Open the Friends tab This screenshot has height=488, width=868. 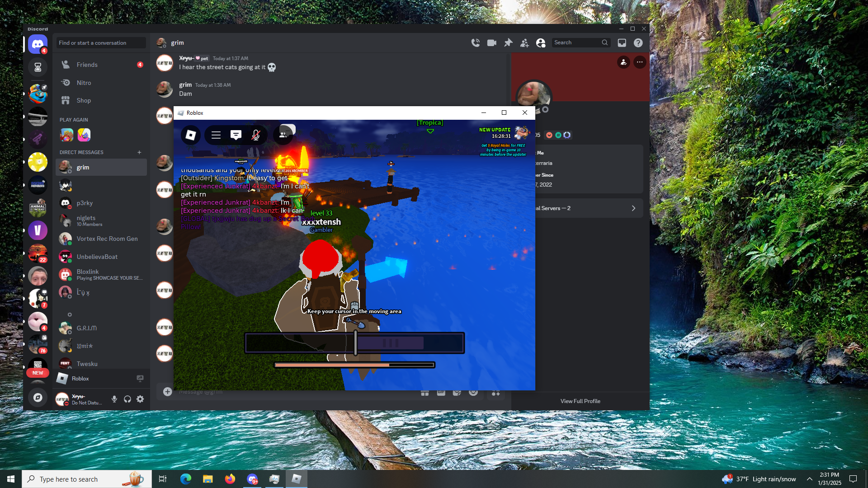click(x=87, y=65)
